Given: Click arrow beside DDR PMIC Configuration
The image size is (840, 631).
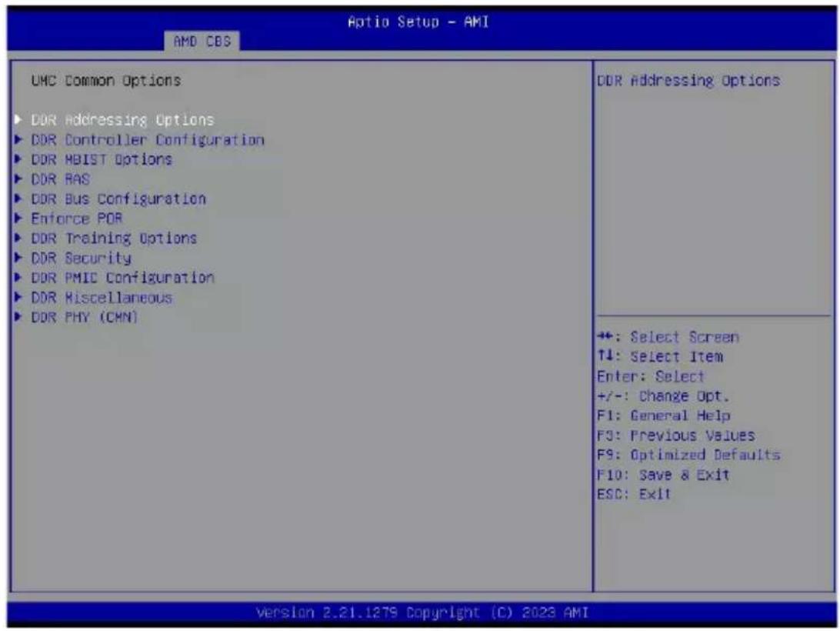Looking at the screenshot, I should click(18, 277).
